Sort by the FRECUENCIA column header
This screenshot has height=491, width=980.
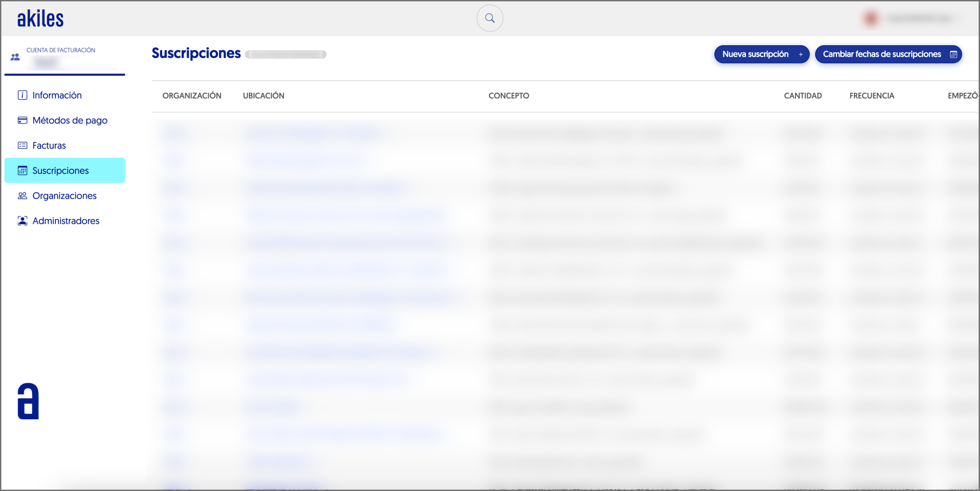pos(872,95)
